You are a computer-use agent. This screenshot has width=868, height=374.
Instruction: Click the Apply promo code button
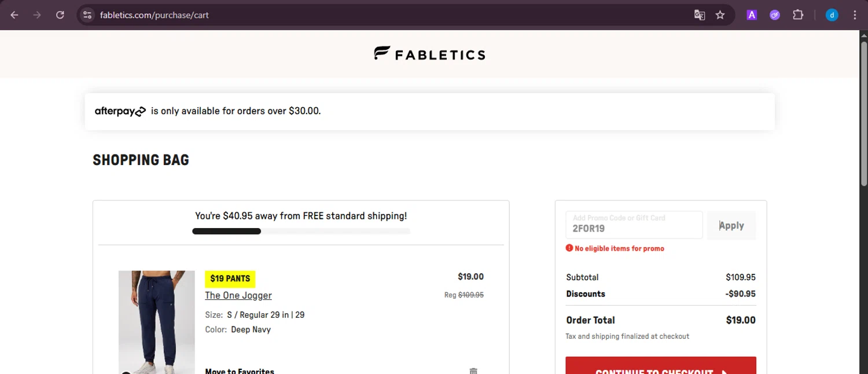click(x=731, y=225)
